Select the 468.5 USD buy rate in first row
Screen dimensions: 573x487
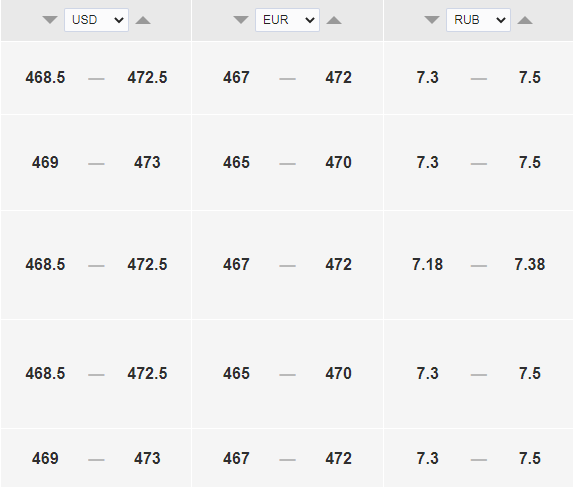(x=45, y=77)
